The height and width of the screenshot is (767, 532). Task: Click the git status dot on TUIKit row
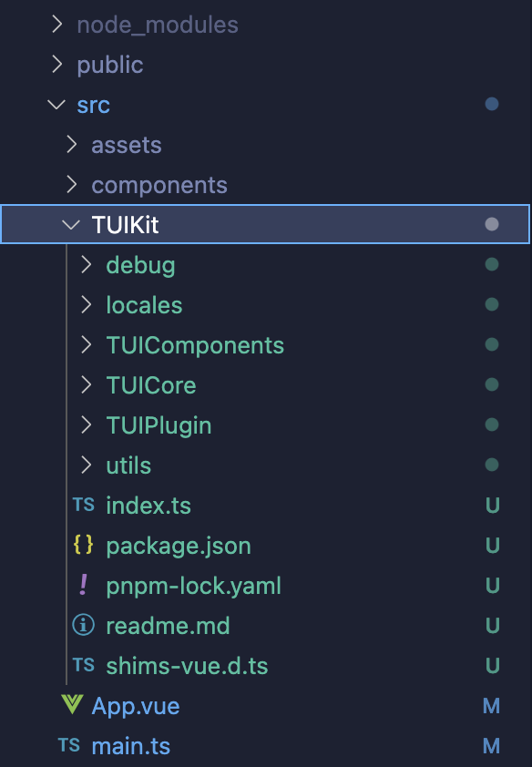pyautogui.click(x=491, y=224)
